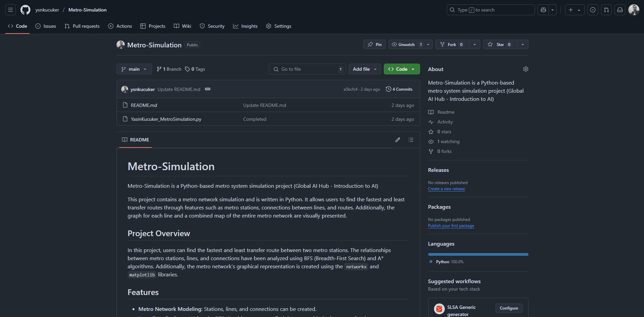Image resolution: width=644 pixels, height=317 pixels.
Task: Open the notifications inbox icon
Action: point(620,10)
